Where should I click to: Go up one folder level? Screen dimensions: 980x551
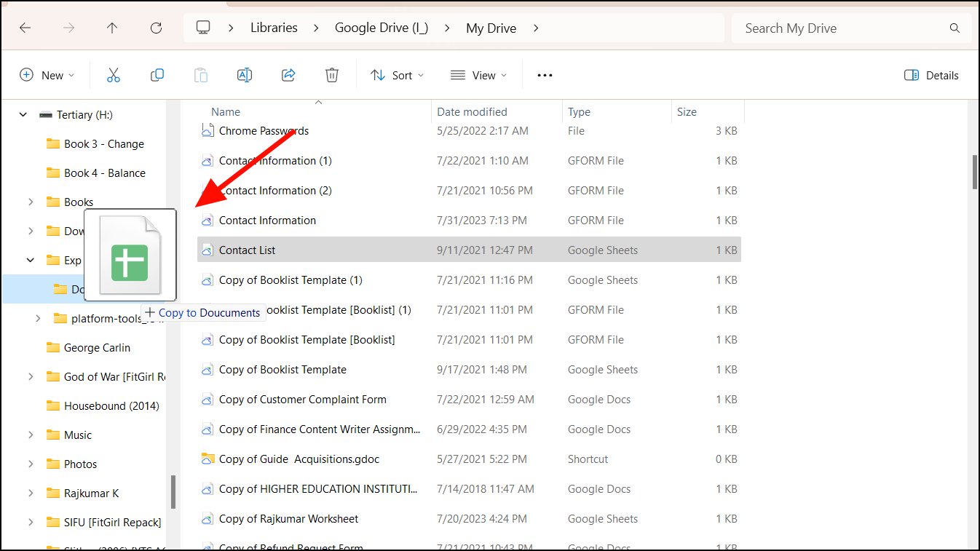(x=112, y=28)
